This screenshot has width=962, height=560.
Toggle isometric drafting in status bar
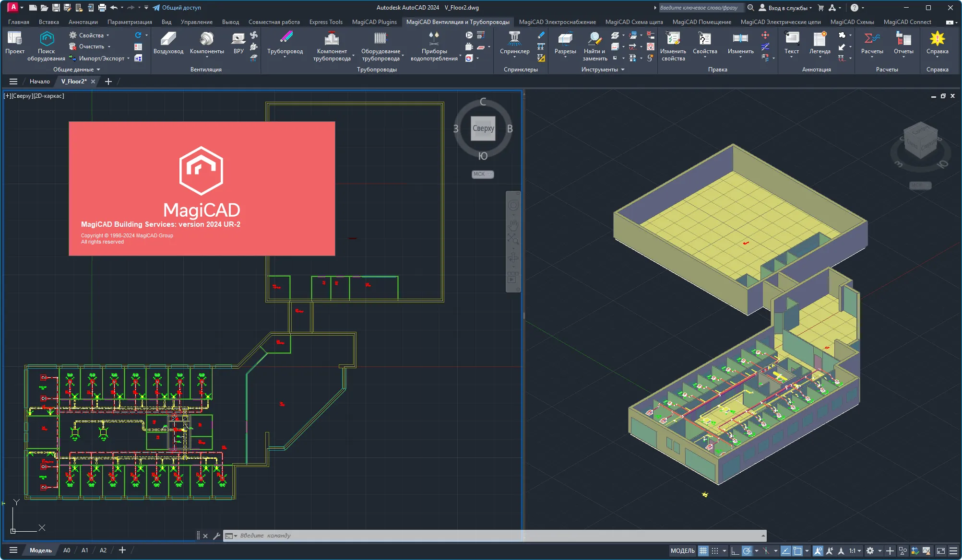(x=766, y=551)
